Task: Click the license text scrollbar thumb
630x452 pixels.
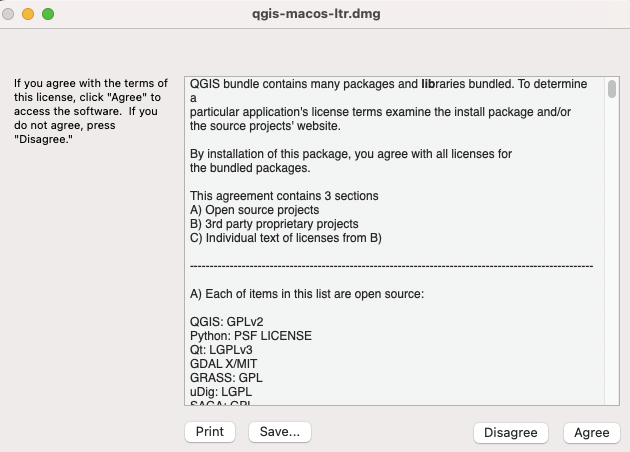Action: pyautogui.click(x=612, y=89)
